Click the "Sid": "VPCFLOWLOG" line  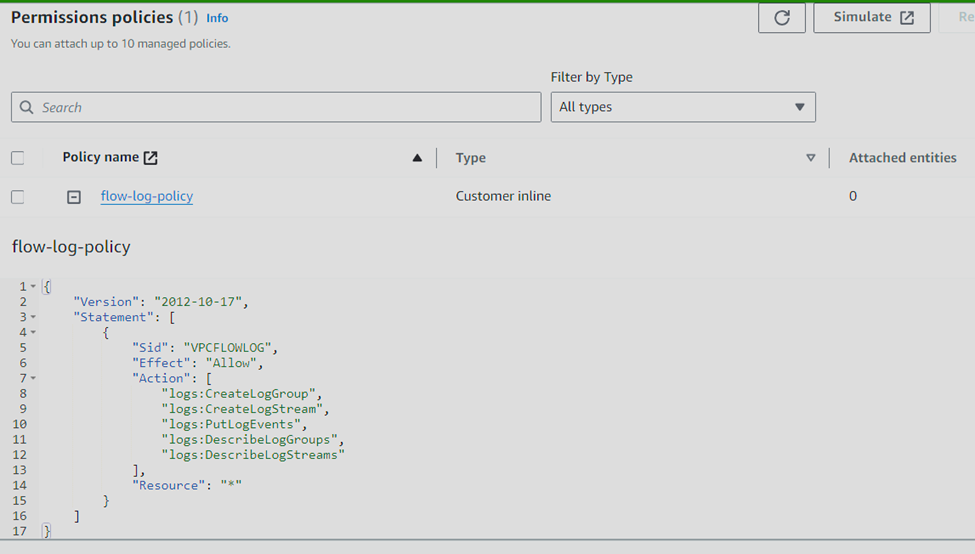(x=205, y=348)
